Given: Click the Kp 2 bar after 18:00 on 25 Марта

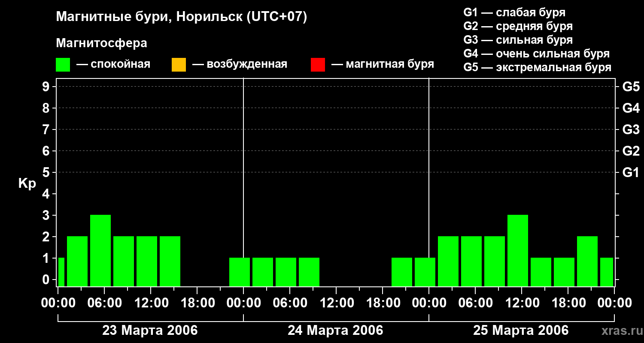Looking at the screenshot, I should coord(587,261).
